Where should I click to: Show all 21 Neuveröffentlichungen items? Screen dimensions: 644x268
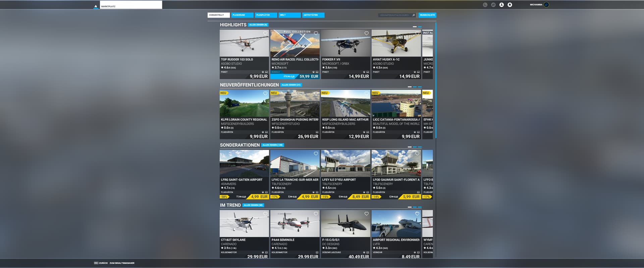(291, 85)
